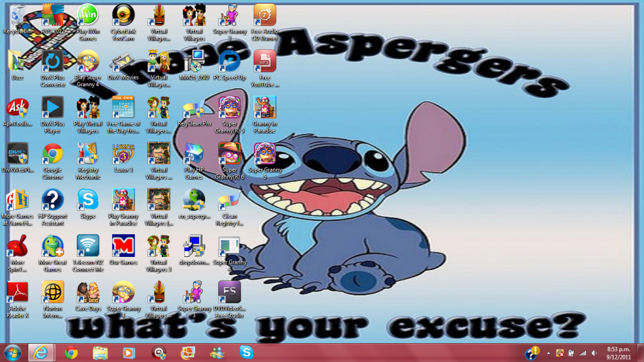The width and height of the screenshot is (644, 362).
Task: Open Windows Media Player taskbar icon
Action: pos(129,353)
